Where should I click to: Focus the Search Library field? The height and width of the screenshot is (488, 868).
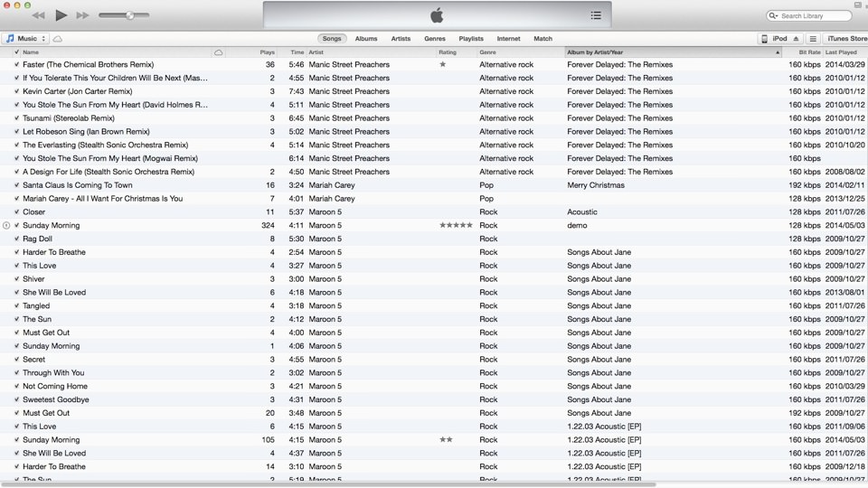(808, 16)
